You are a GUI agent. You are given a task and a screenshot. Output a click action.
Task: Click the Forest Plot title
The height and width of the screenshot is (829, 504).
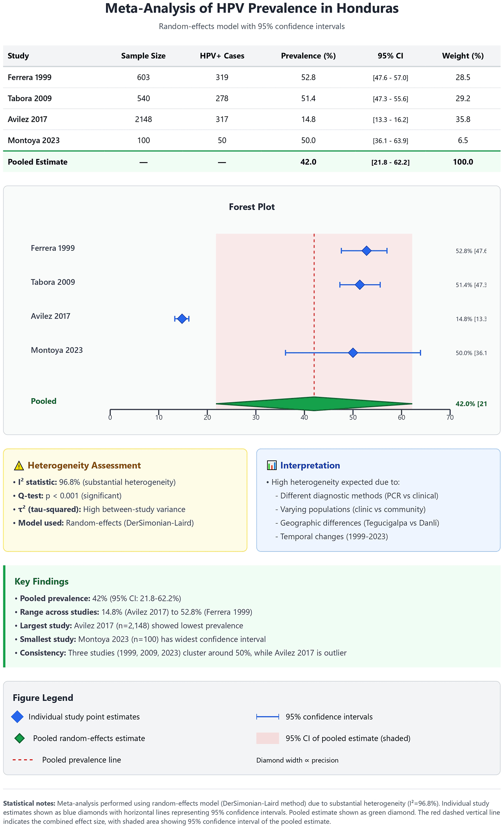pyautogui.click(x=252, y=207)
